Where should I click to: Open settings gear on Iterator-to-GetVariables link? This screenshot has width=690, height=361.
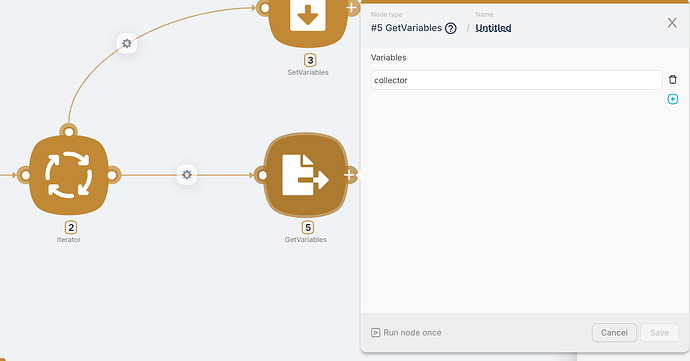[x=187, y=175]
